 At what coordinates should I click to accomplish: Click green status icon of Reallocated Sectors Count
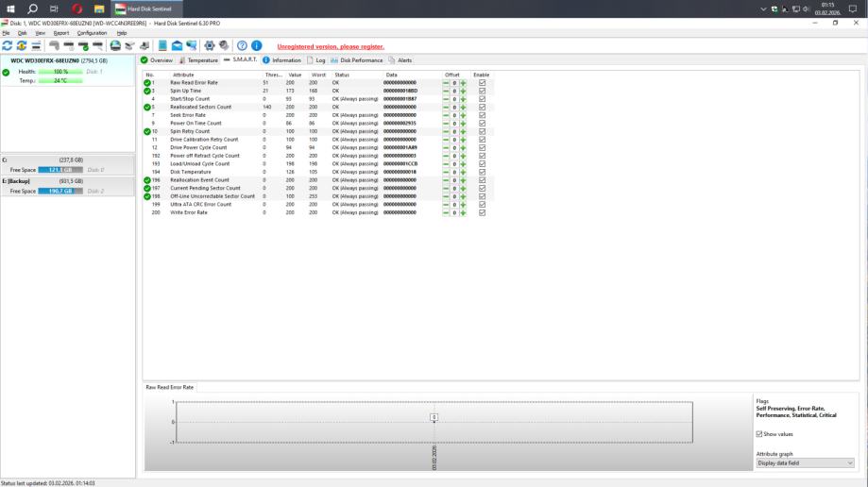click(147, 108)
